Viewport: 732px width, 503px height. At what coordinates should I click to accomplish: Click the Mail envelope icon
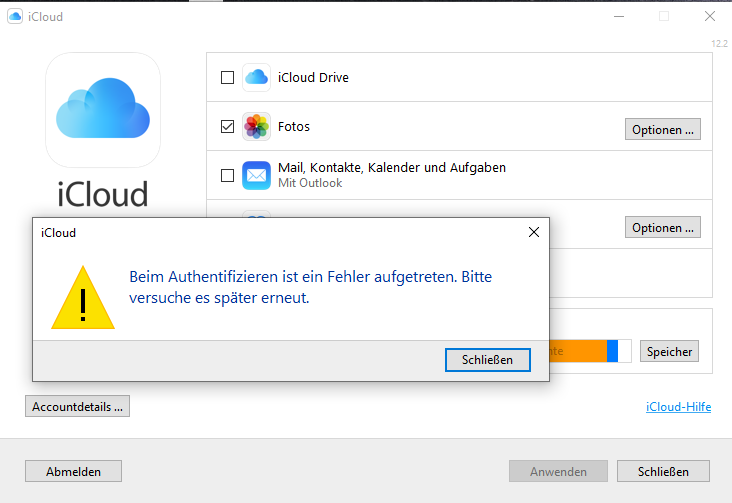click(x=257, y=175)
